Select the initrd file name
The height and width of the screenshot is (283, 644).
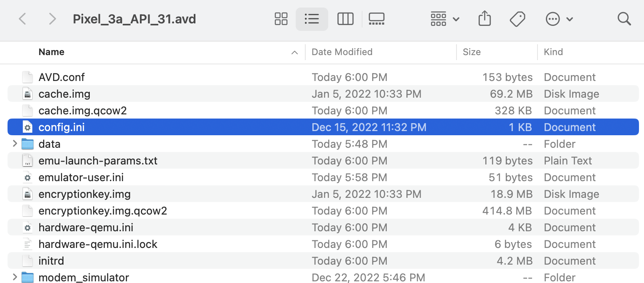tap(51, 261)
